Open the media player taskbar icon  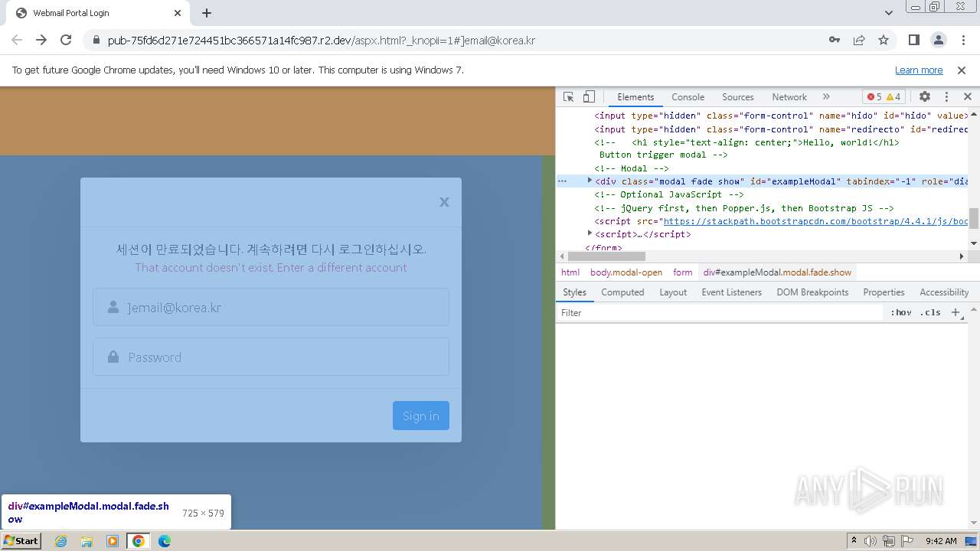tap(113, 541)
